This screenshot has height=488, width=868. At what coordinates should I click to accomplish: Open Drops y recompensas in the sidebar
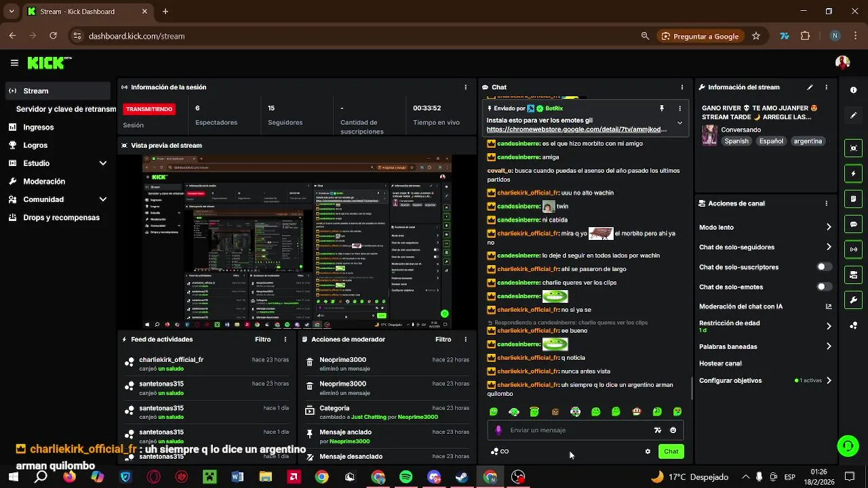click(61, 218)
